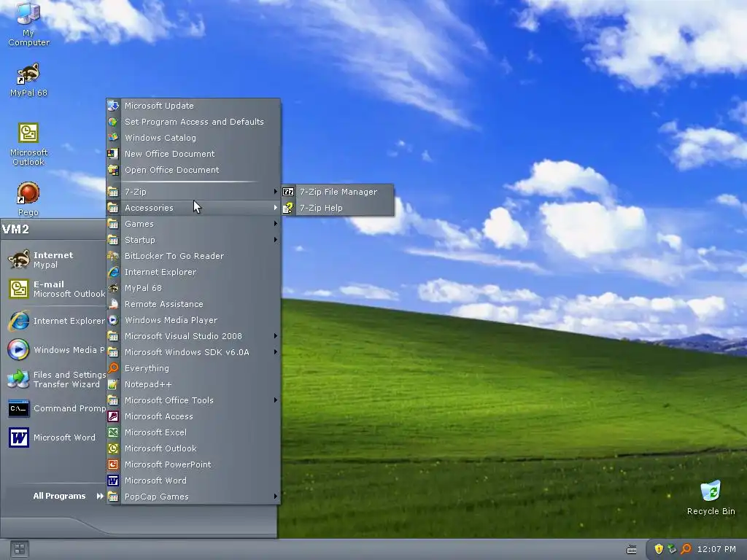The height and width of the screenshot is (560, 747).
Task: Launch MyPal 68 desktop shortcut
Action: pos(28,80)
